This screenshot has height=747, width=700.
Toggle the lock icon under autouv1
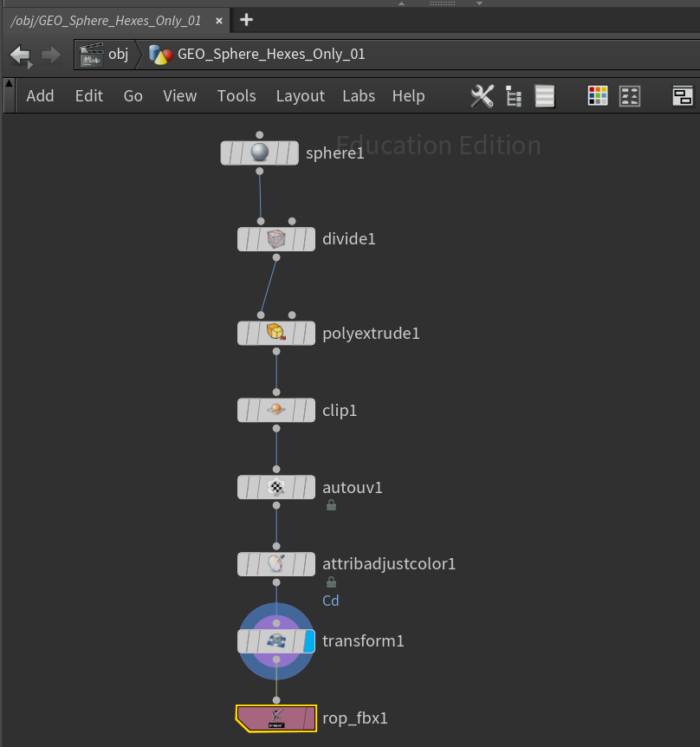pyautogui.click(x=331, y=505)
